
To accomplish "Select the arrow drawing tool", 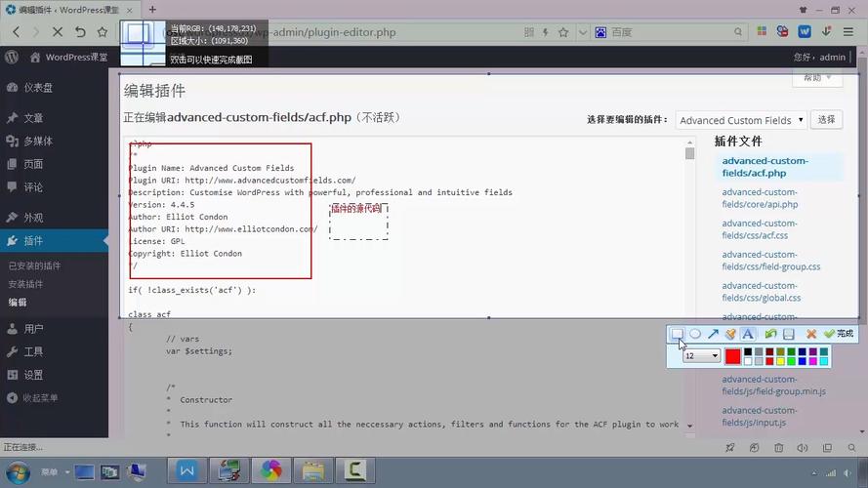I will point(713,334).
